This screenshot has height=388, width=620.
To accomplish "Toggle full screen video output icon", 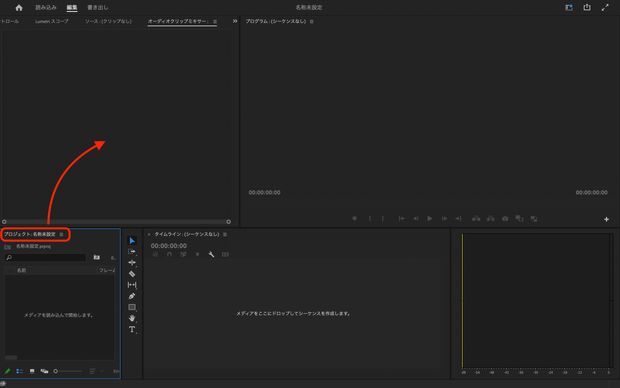I will [605, 8].
